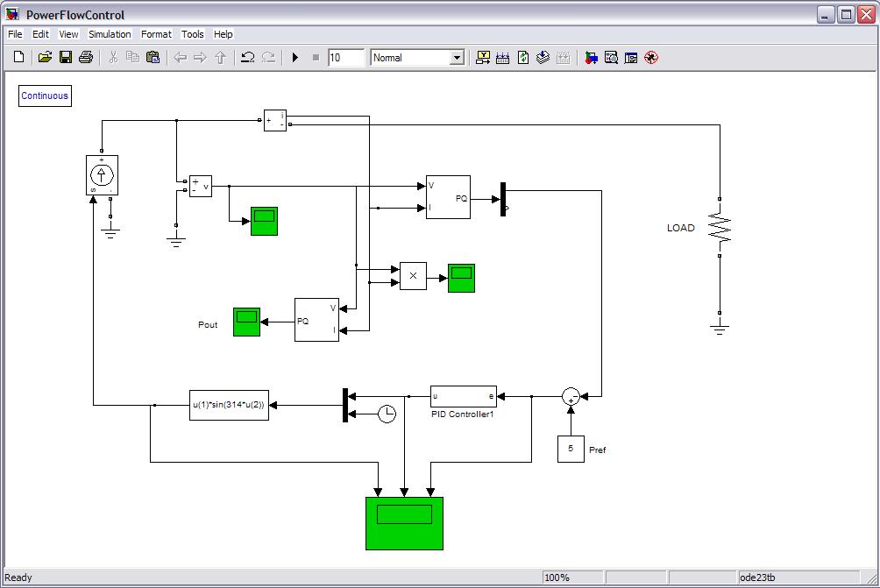The image size is (880, 588).
Task: Select the LOAD resistor element
Action: point(720,229)
